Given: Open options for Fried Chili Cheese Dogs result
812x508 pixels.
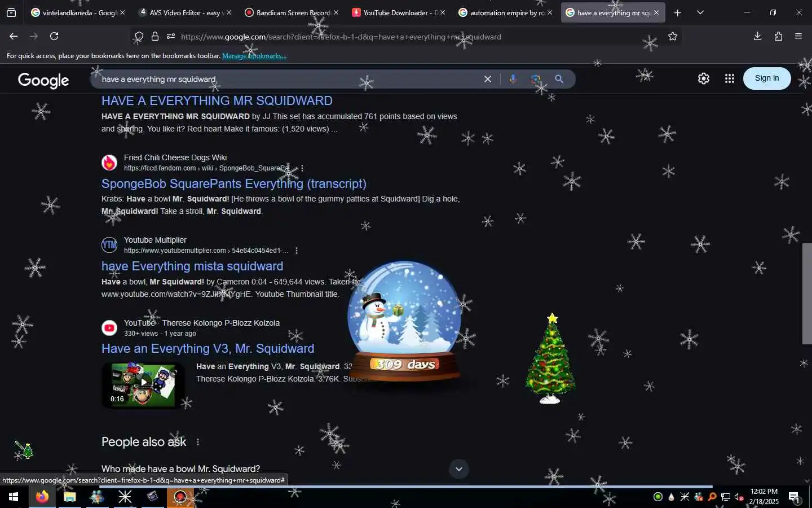Looking at the screenshot, I should (x=302, y=168).
